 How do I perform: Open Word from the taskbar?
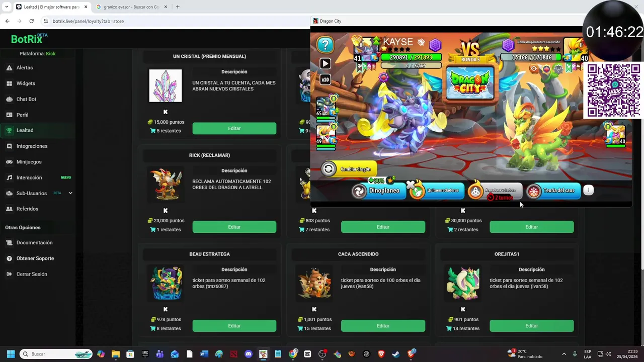pyautogui.click(x=204, y=354)
